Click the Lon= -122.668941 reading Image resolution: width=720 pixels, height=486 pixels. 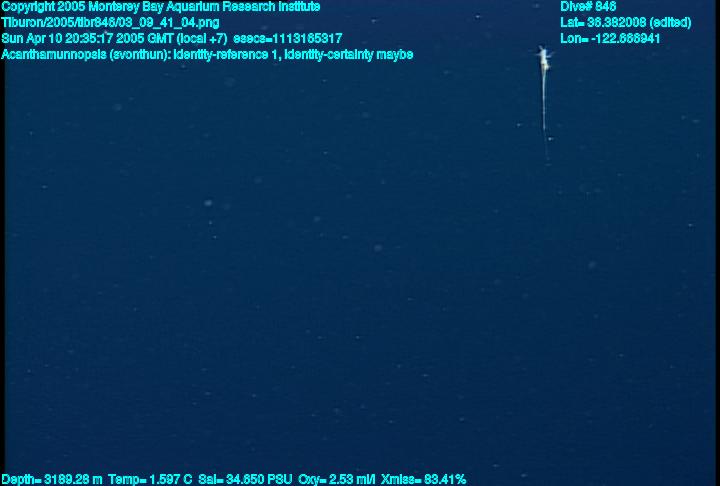610,39
